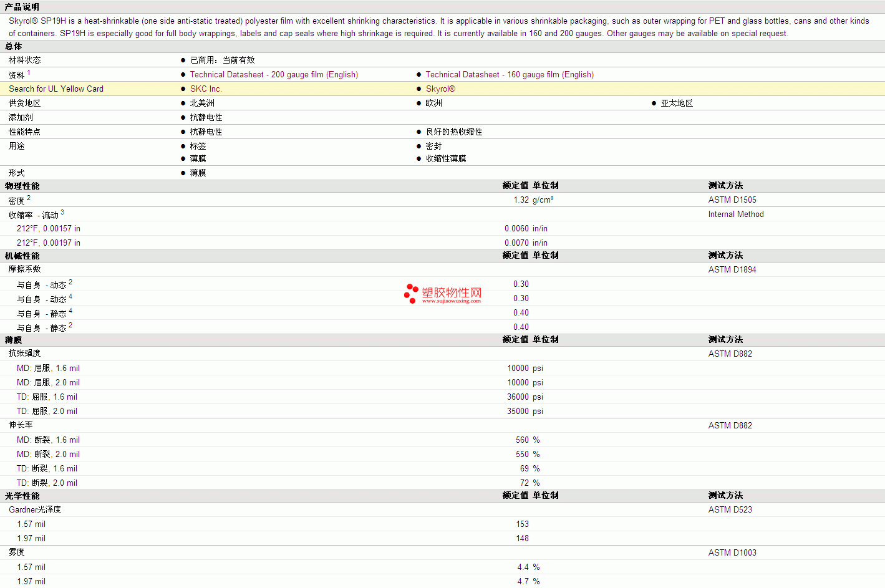Click the Skyrol® link
The image size is (885, 588).
coord(440,89)
